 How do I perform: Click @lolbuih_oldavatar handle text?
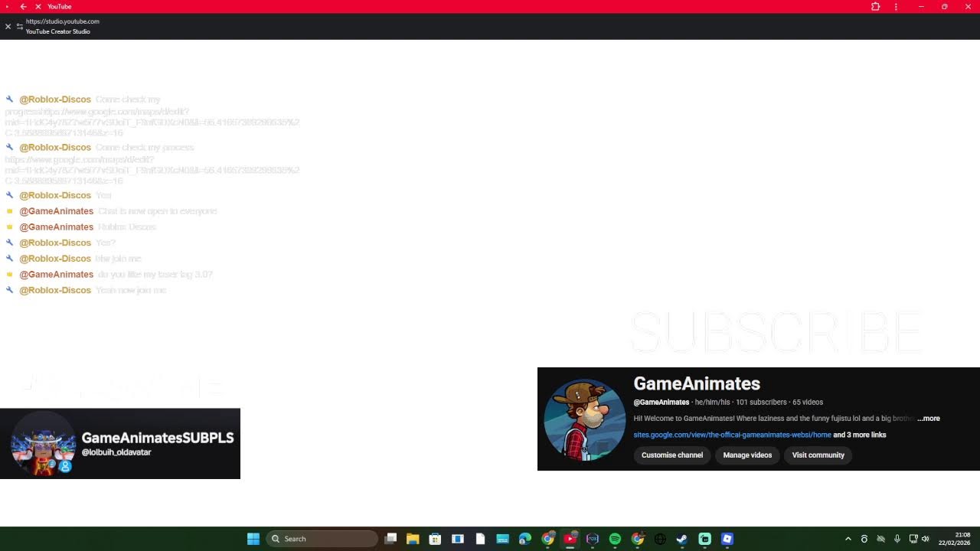pyautogui.click(x=116, y=452)
